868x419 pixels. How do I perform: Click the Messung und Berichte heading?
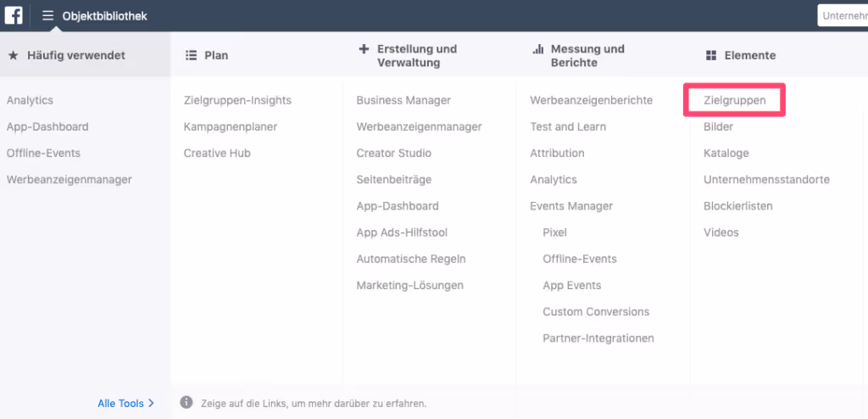click(x=587, y=55)
